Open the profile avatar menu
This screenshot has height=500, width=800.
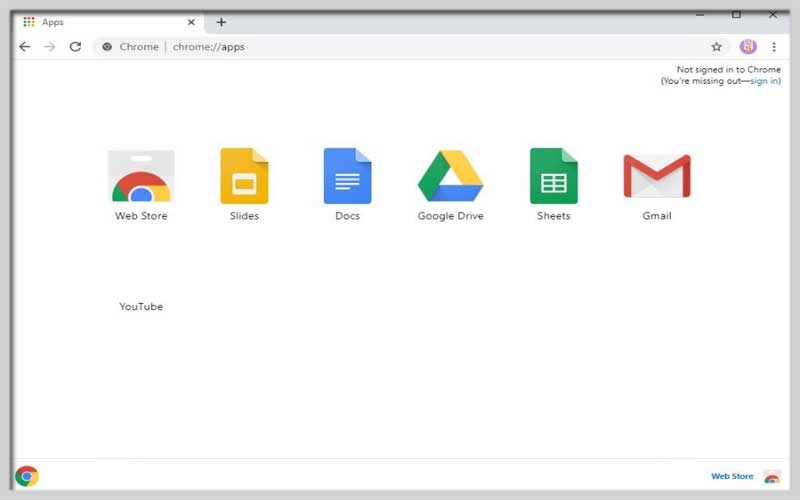coord(748,47)
